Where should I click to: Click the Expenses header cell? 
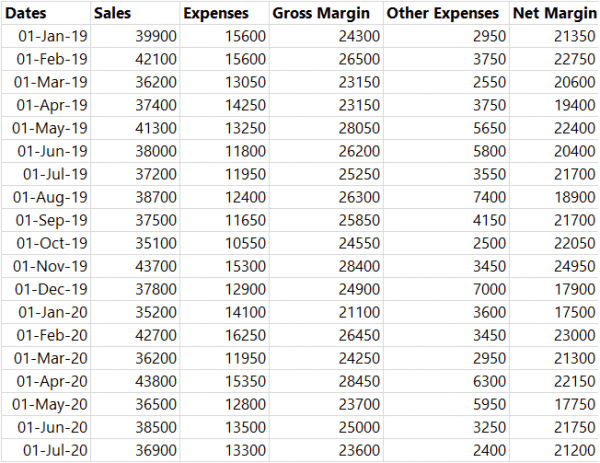(225, 13)
